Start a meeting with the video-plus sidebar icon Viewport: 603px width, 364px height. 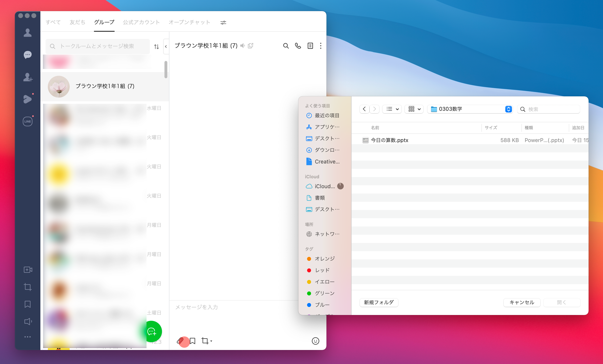28,270
